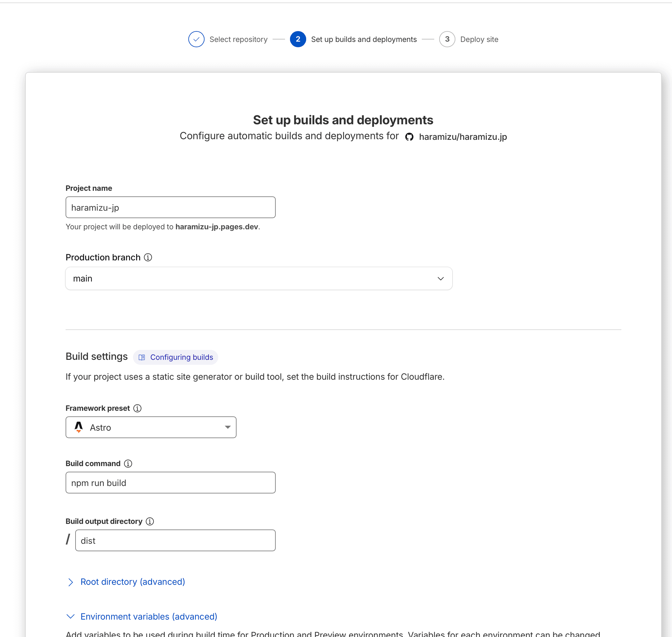Viewport: 672px width, 637px height.
Task: Click the Build output directory dist field
Action: pyautogui.click(x=175, y=540)
